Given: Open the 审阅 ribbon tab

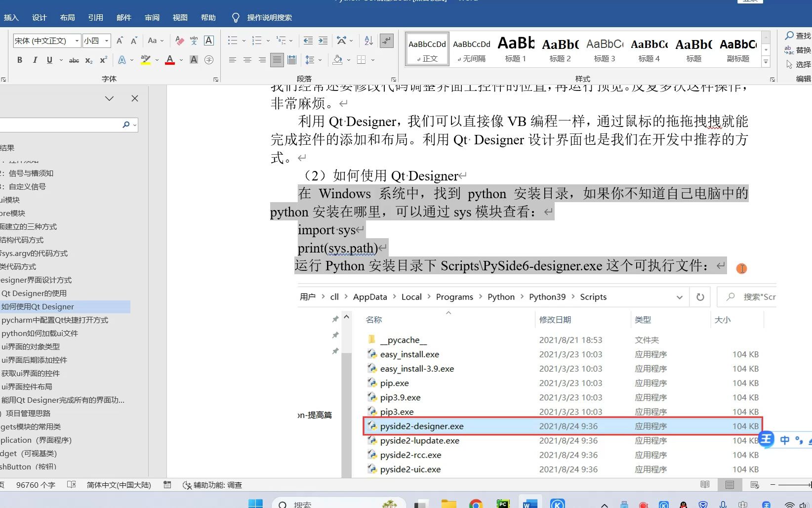Looking at the screenshot, I should tap(152, 18).
